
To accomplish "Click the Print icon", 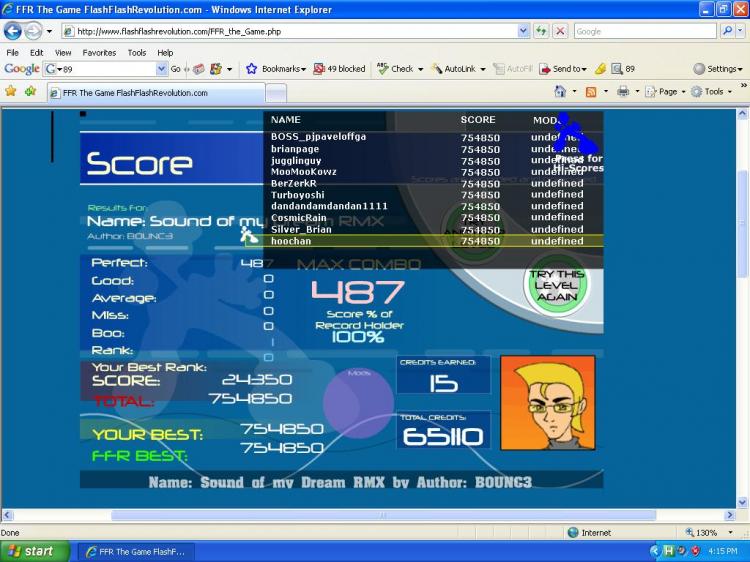I will 623,91.
